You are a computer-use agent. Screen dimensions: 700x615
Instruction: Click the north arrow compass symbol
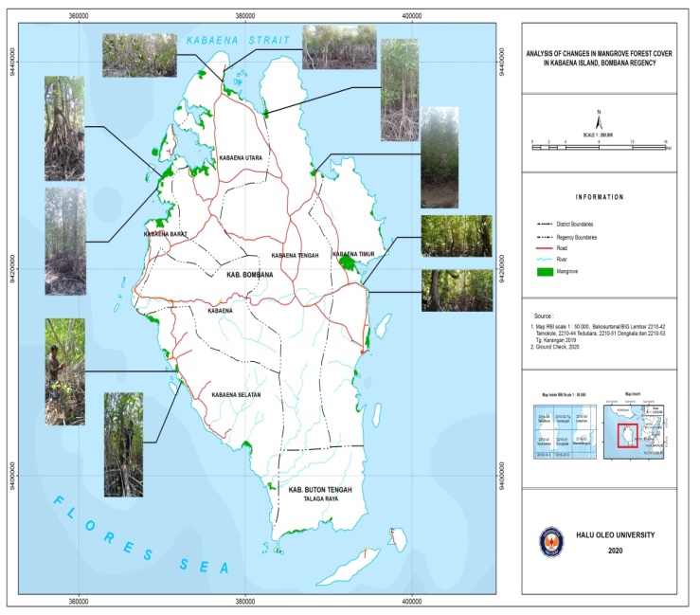(x=599, y=119)
